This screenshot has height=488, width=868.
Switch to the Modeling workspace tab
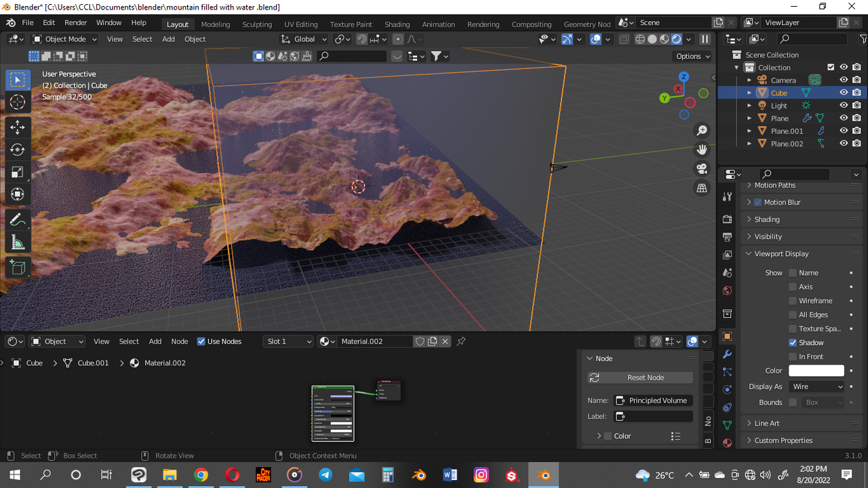click(216, 24)
